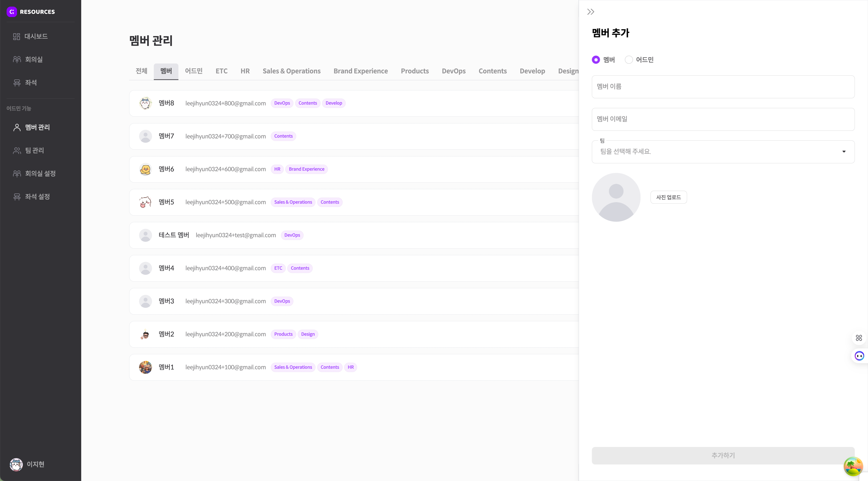Click the dropdown arrow in team field
Screen dimensions: 868x481
click(x=844, y=152)
